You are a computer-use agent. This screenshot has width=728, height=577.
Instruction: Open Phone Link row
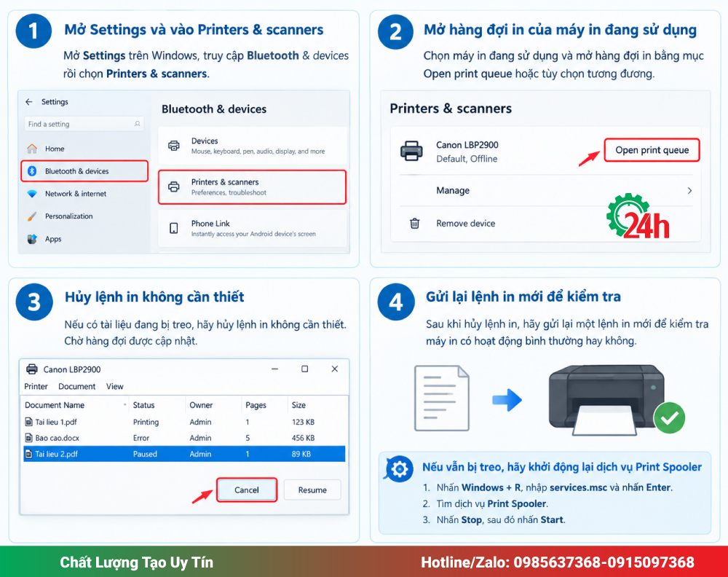tap(253, 228)
